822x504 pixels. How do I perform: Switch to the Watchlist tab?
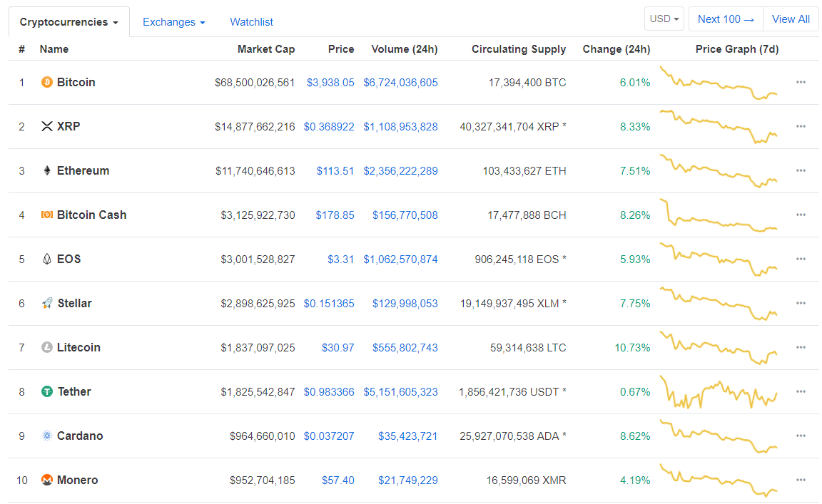(251, 22)
